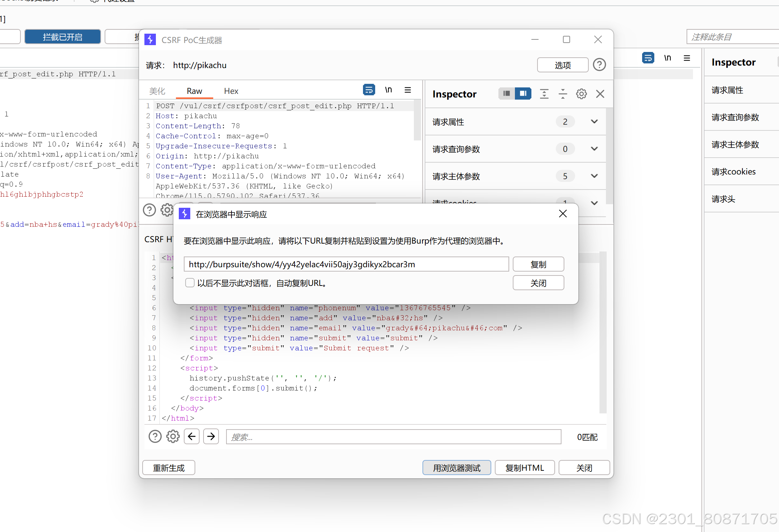Viewport: 779px width, 532px height.
Task: Expand the 请求查询参数 section
Action: 594,149
